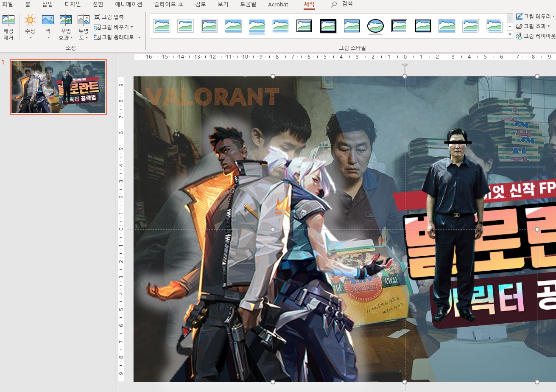
Task: Open 그림 효과 (Picture Effects) icon
Action: coord(519,26)
